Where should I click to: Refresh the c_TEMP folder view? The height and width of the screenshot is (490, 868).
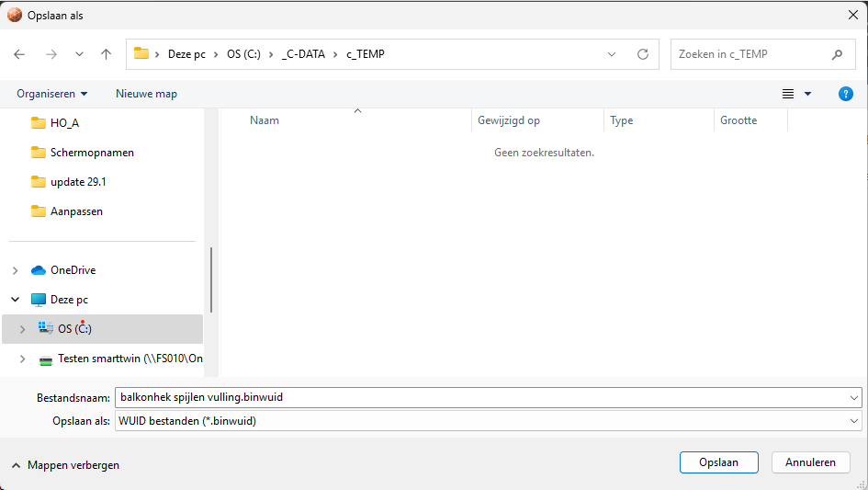(643, 54)
